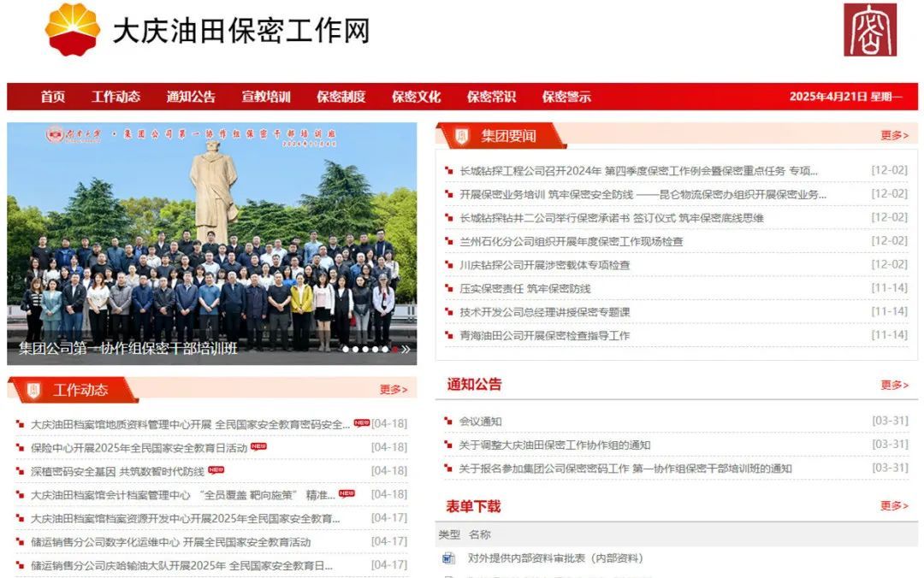The image size is (924, 578).
Task: Click the CNPC sunflower logo in header
Action: point(73,29)
